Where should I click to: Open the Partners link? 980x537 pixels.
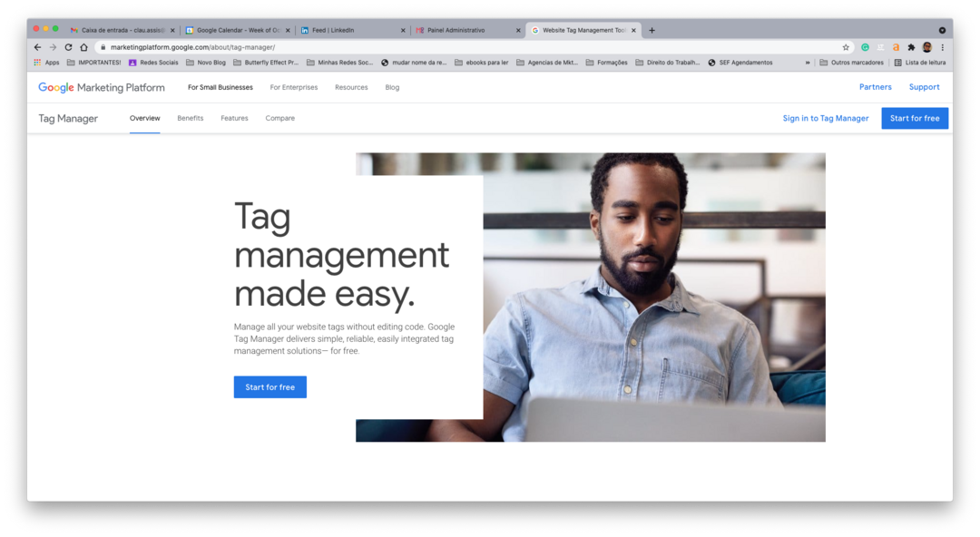point(875,87)
